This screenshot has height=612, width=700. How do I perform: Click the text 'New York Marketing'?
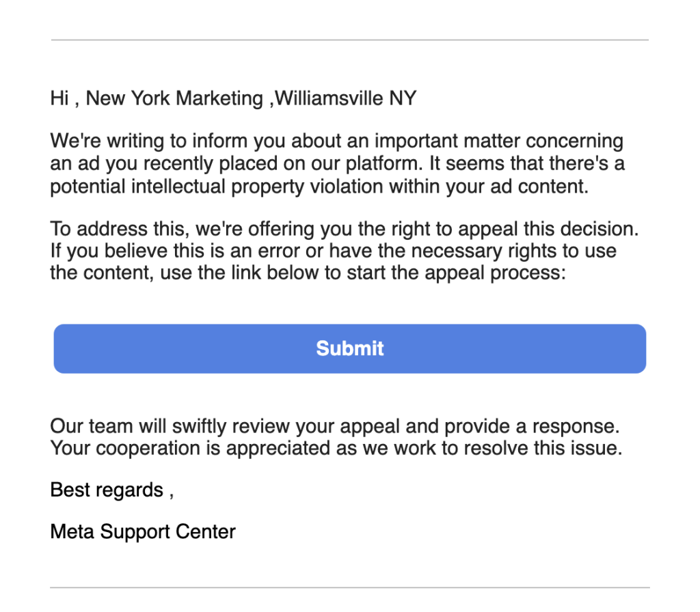[174, 98]
